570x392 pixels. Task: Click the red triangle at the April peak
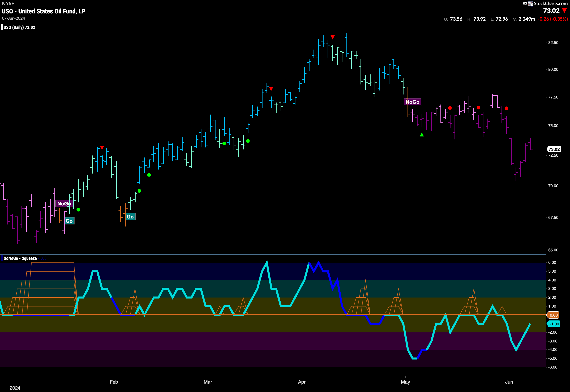(x=332, y=37)
